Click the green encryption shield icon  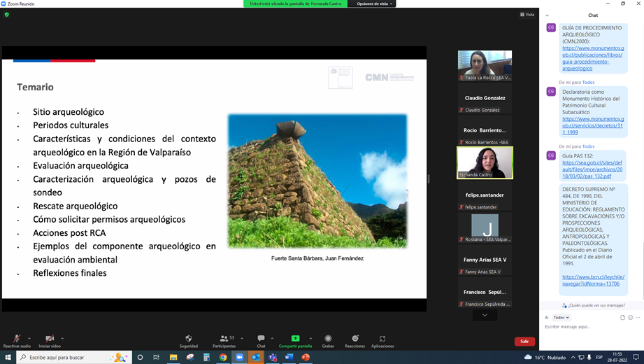tap(7, 14)
